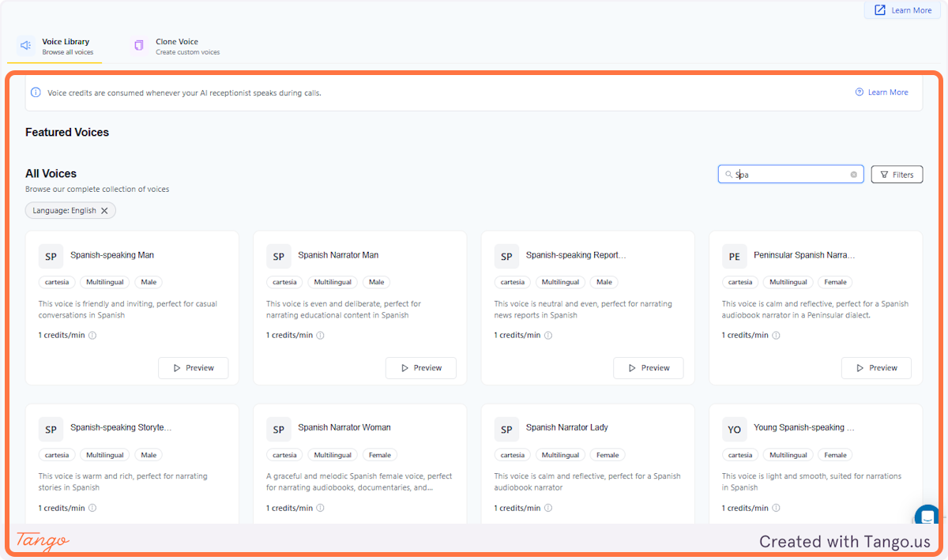
Task: Open the Learn More link in credits notice
Action: pos(882,92)
